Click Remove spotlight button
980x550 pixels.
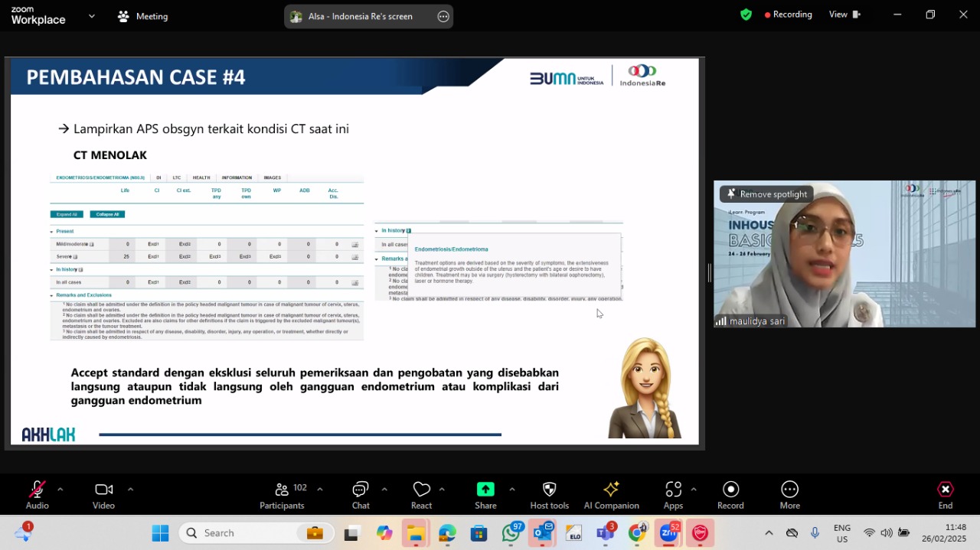coord(766,194)
